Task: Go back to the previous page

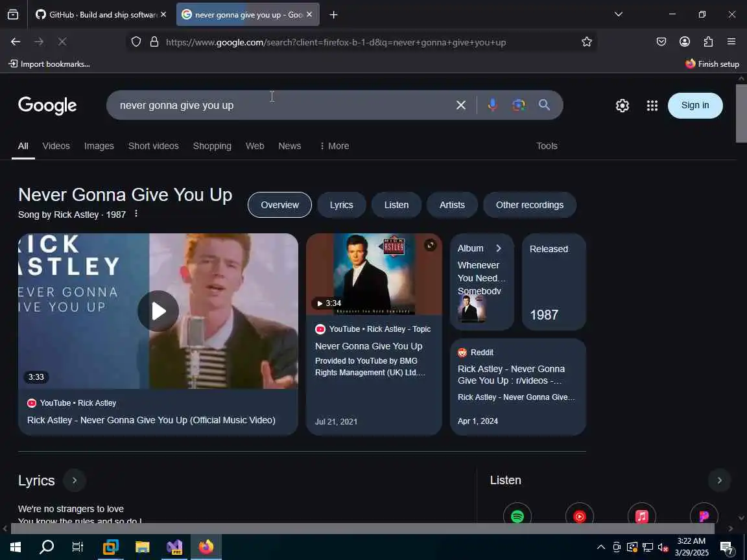Action: point(16,42)
